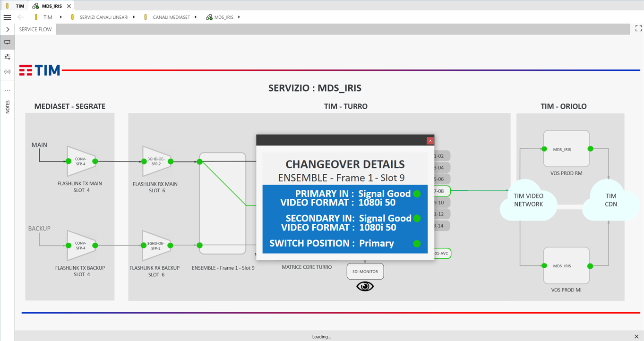Click the 1-02 output pill
The image size is (644, 341).
coord(442,156)
